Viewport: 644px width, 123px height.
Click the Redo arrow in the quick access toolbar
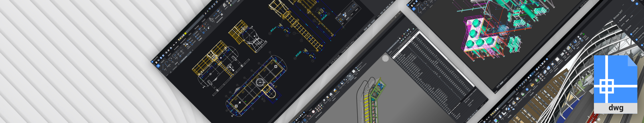pos(176,43)
